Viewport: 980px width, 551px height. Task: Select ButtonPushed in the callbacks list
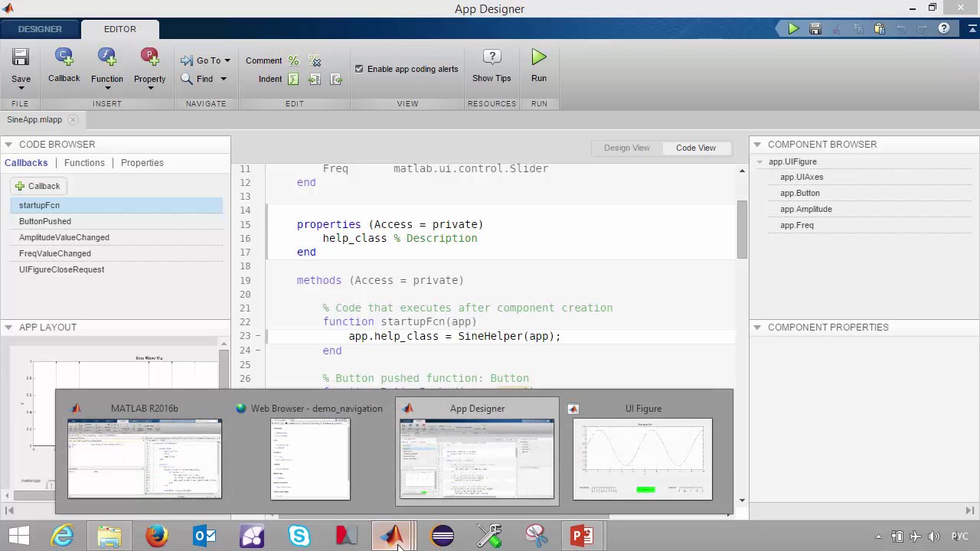pyautogui.click(x=45, y=221)
